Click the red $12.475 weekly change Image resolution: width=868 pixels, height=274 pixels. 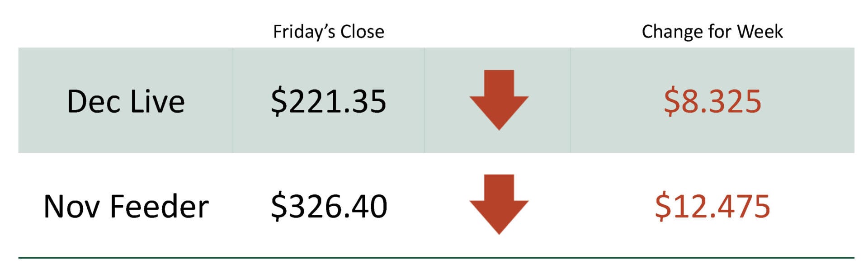point(712,206)
